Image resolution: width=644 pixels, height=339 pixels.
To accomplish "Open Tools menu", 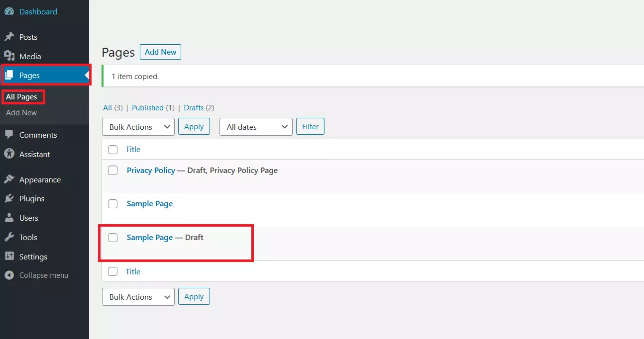I will pos(28,237).
